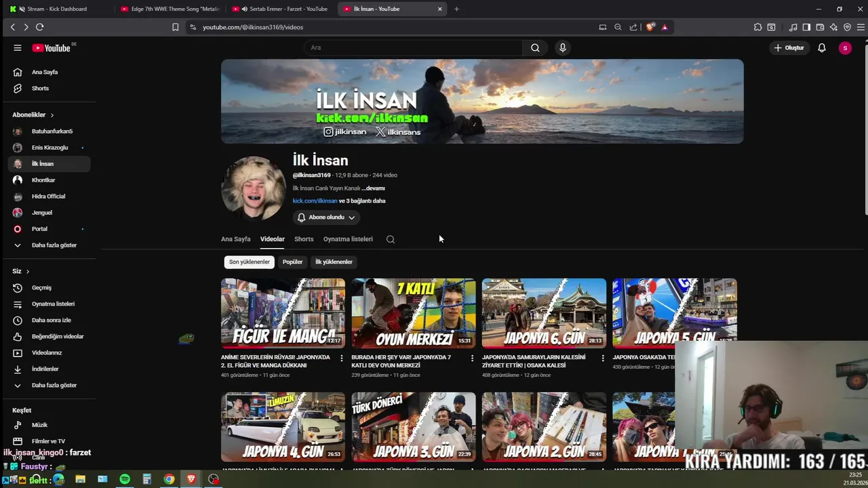
Task: Expand the channel description ...devamı
Action: point(373,188)
